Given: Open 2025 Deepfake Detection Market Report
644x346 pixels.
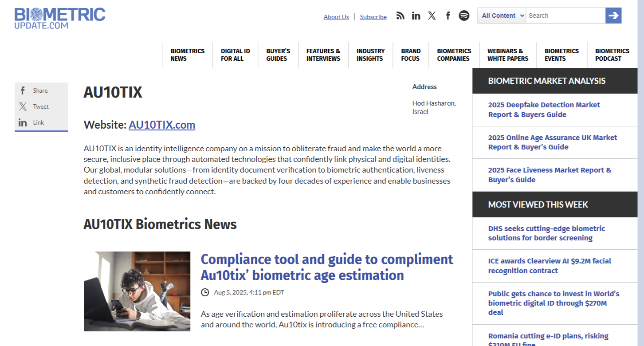Looking at the screenshot, I should coord(544,110).
